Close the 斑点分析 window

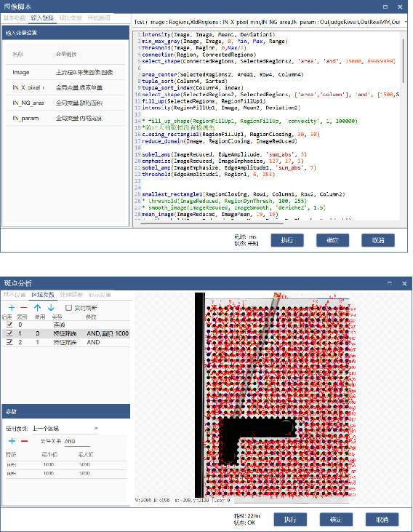[404, 283]
